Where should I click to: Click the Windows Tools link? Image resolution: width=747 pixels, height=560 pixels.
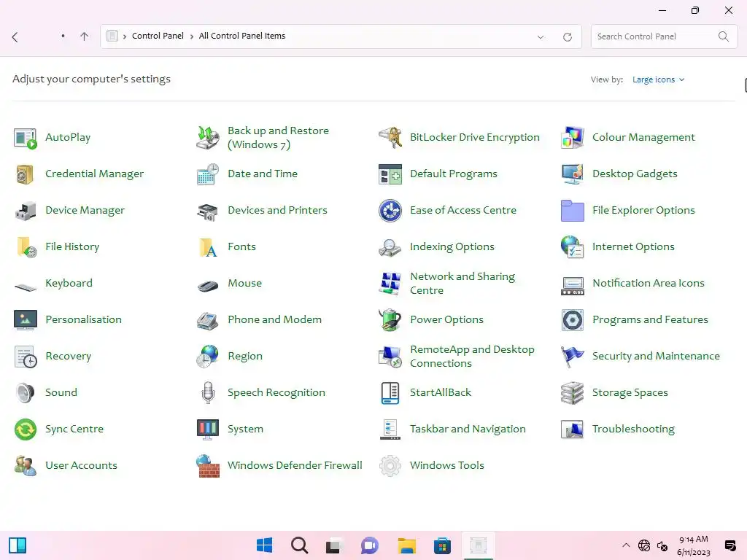pos(447,465)
